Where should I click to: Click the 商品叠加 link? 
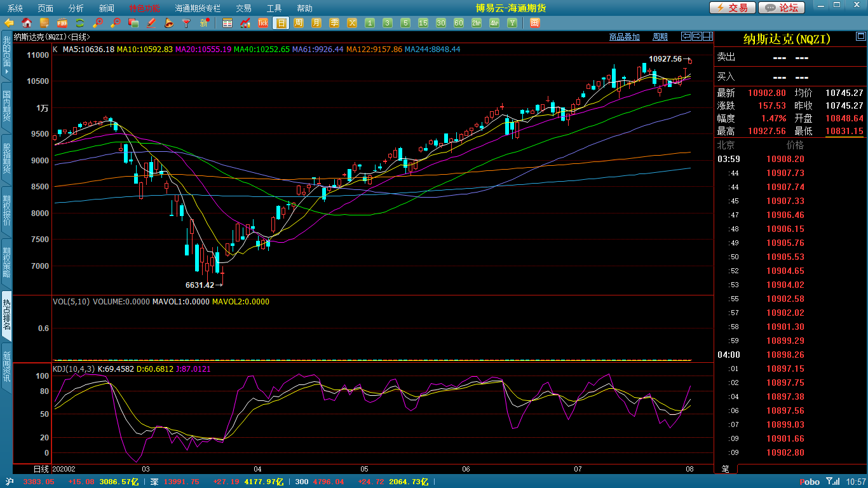625,37
